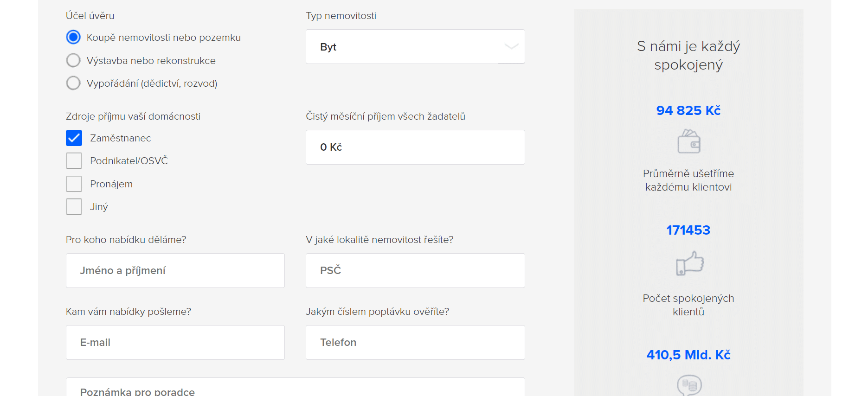Select 'Výstavba nebo rekonstrukce' radio option
Viewport: 868px width, 396px height.
pos(73,60)
